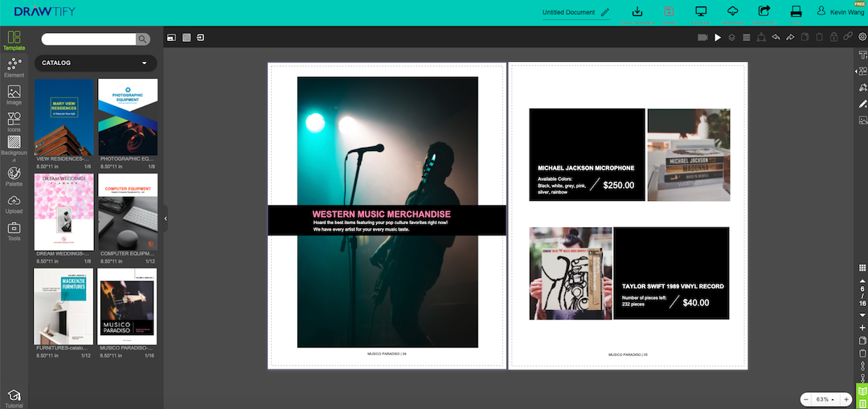Select the $40.00 price text

point(696,303)
